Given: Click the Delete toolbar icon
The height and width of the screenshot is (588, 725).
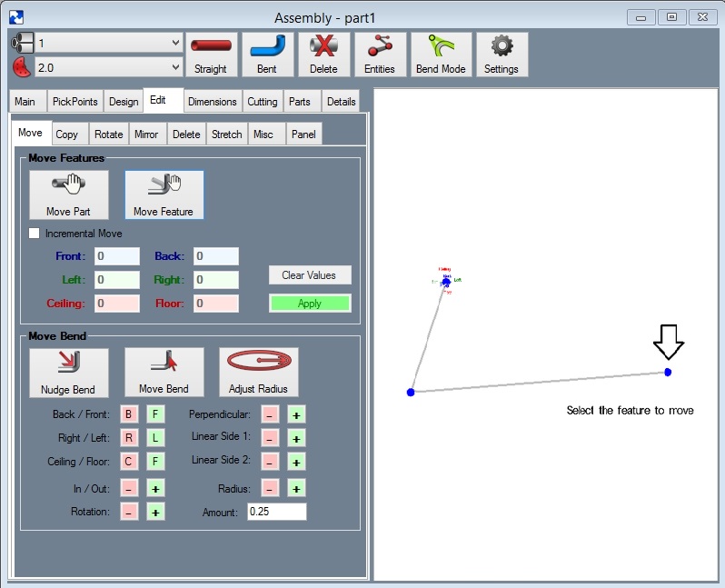Looking at the screenshot, I should (323, 55).
